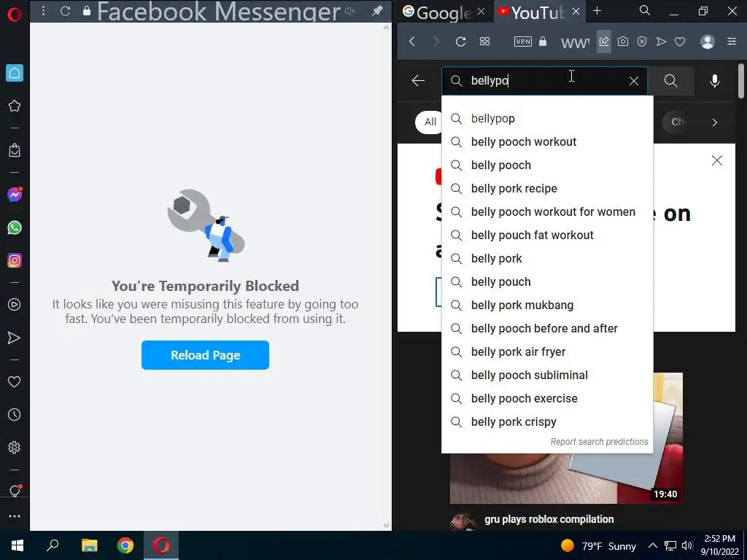Expand the filter chips next arrow
This screenshot has height=560, width=747.
715,122
